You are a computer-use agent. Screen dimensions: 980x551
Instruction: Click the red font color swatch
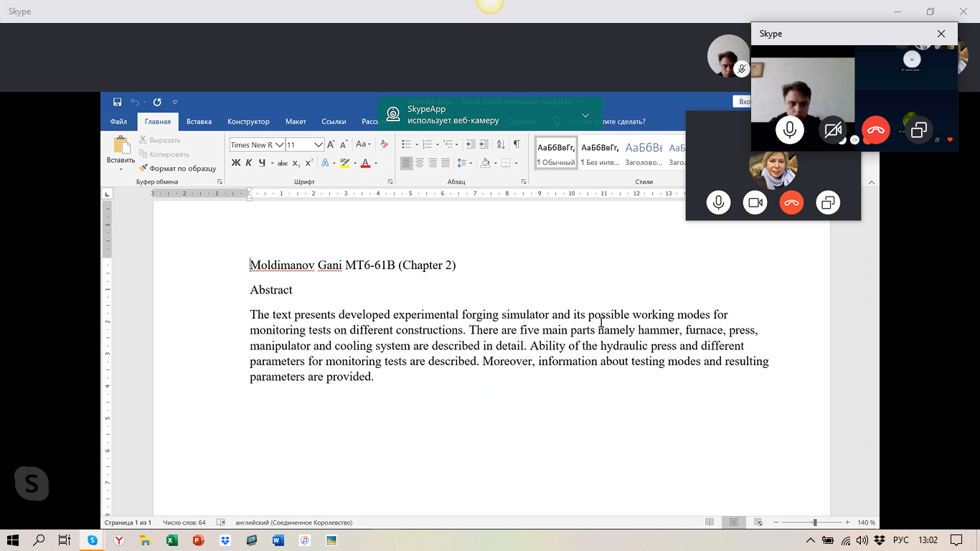coord(365,163)
